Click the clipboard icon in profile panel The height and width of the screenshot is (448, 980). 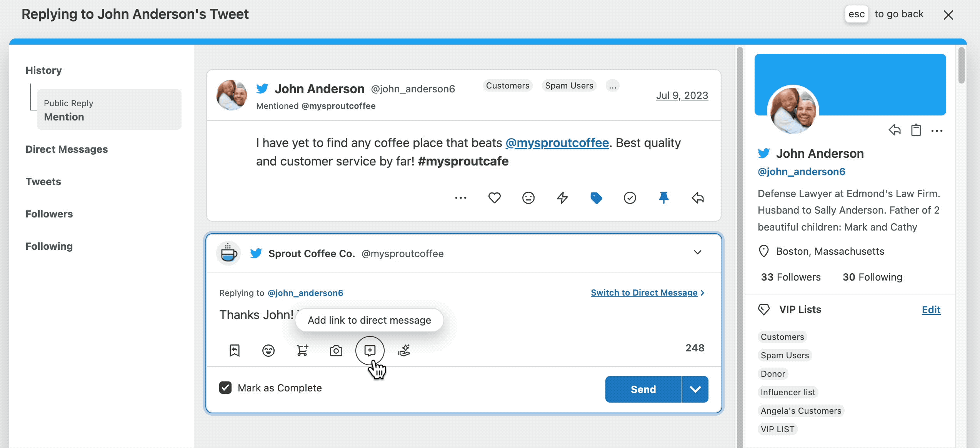click(916, 130)
